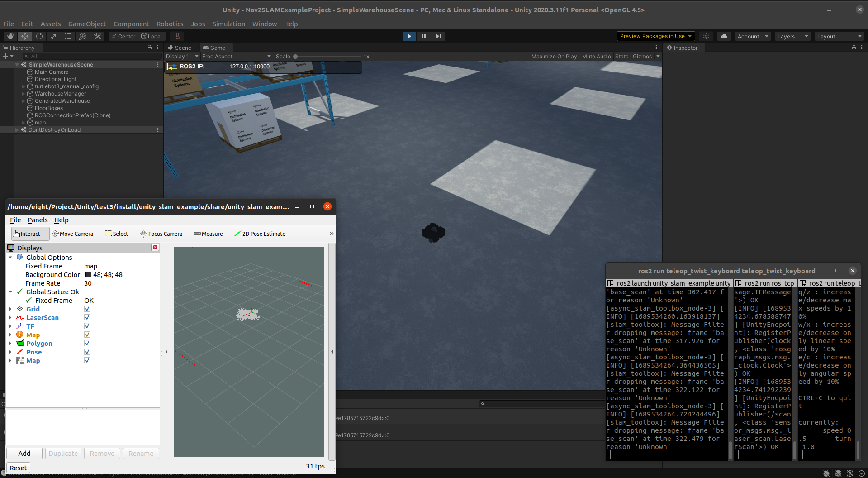The height and width of the screenshot is (478, 868).
Task: Lock the Inspector panel
Action: coord(854,48)
